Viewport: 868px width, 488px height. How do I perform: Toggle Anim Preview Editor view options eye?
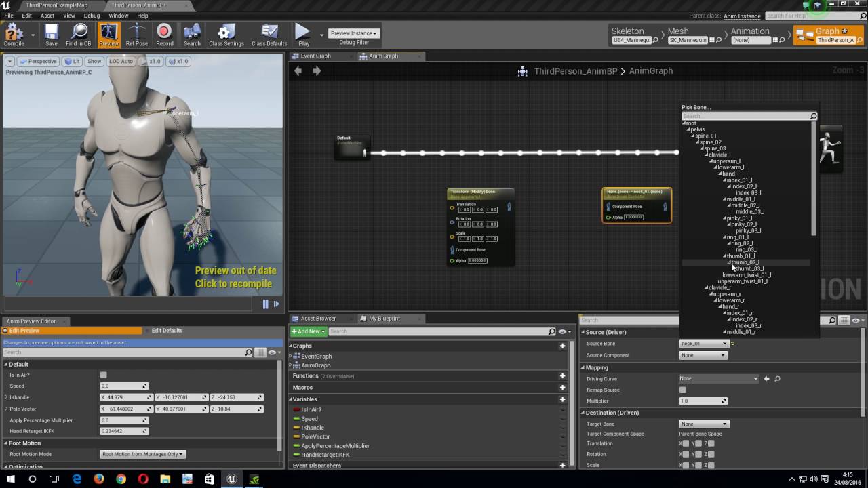click(274, 353)
